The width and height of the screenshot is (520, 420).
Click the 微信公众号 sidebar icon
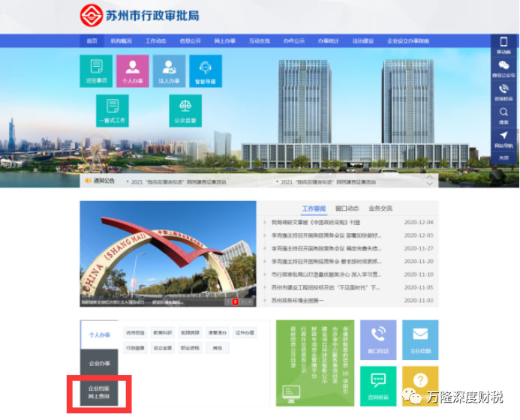click(503, 69)
